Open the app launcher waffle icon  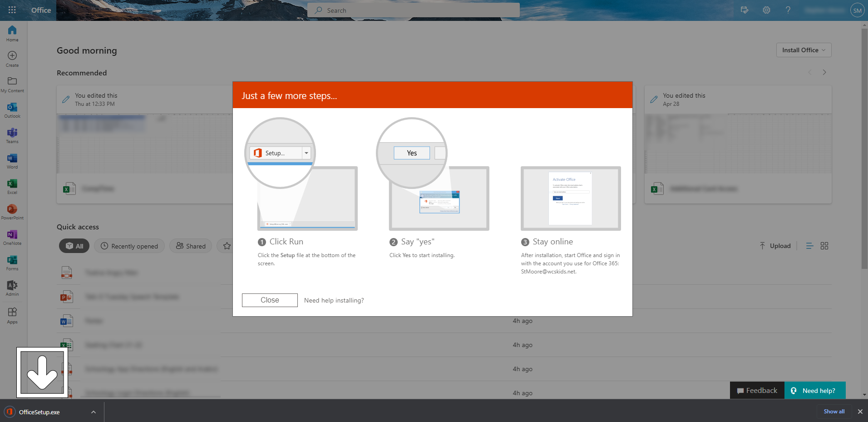click(12, 10)
